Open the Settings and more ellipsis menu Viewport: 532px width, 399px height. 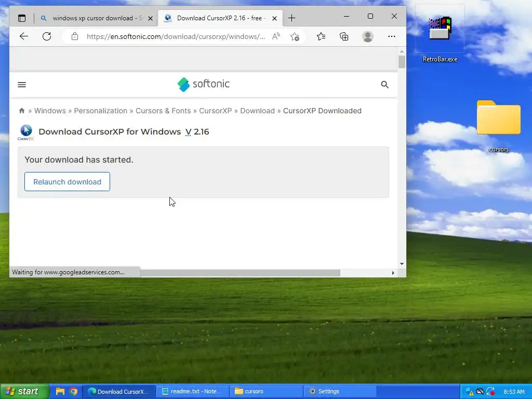(392, 36)
